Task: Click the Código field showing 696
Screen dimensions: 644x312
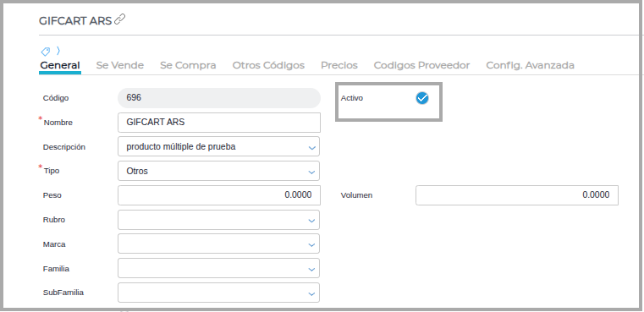Action: [219, 98]
